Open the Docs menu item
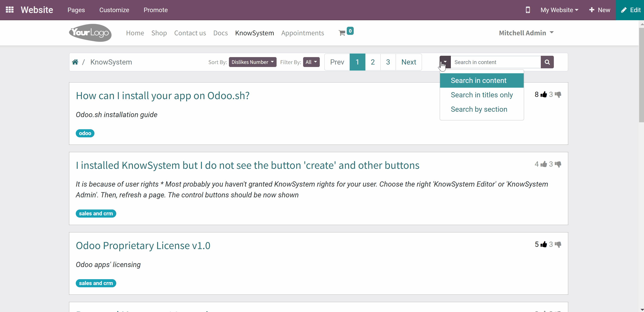The width and height of the screenshot is (644, 312). click(x=221, y=33)
